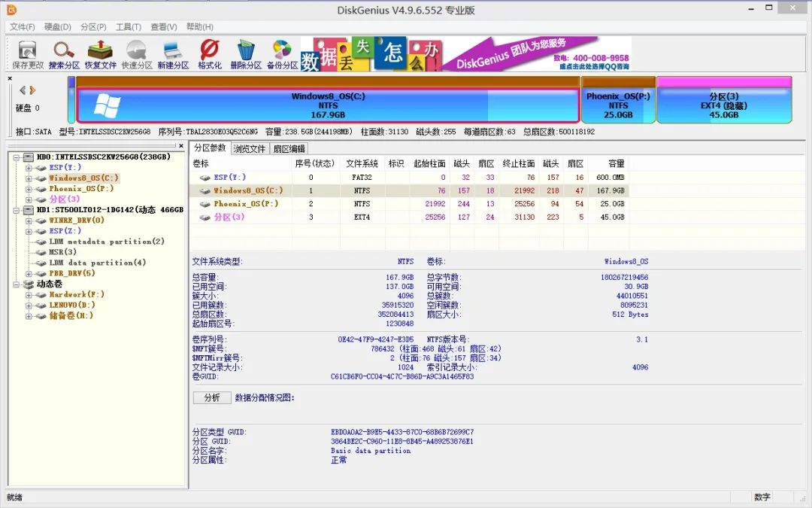Click the 分析 (Analyze) button
Screen dimensions: 812x508
click(x=211, y=398)
